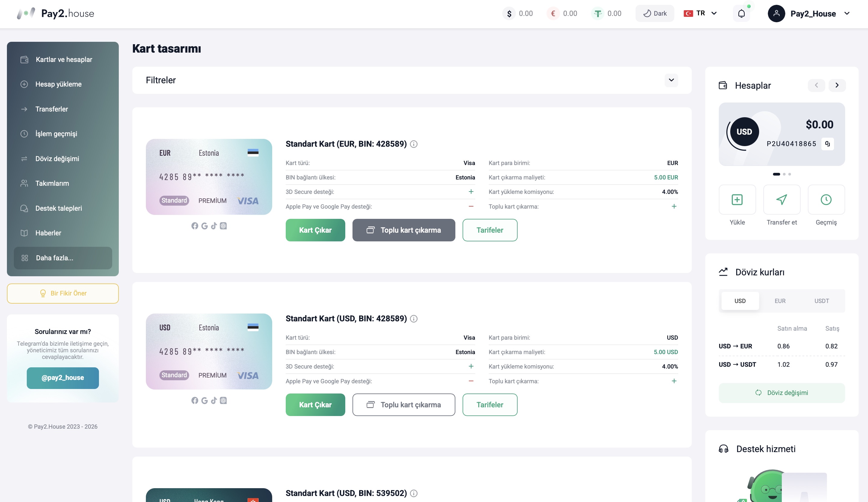The width and height of the screenshot is (868, 502).
Task: Click the euro balance icon
Action: coord(553,14)
